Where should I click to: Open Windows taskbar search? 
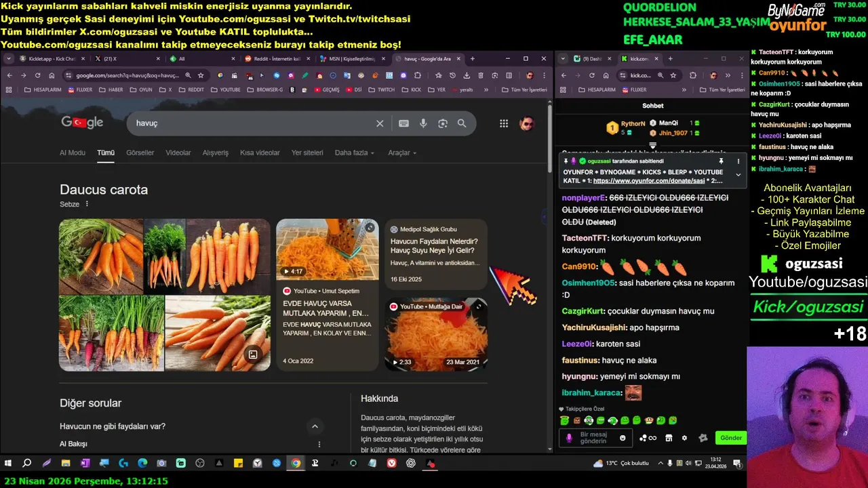27,464
